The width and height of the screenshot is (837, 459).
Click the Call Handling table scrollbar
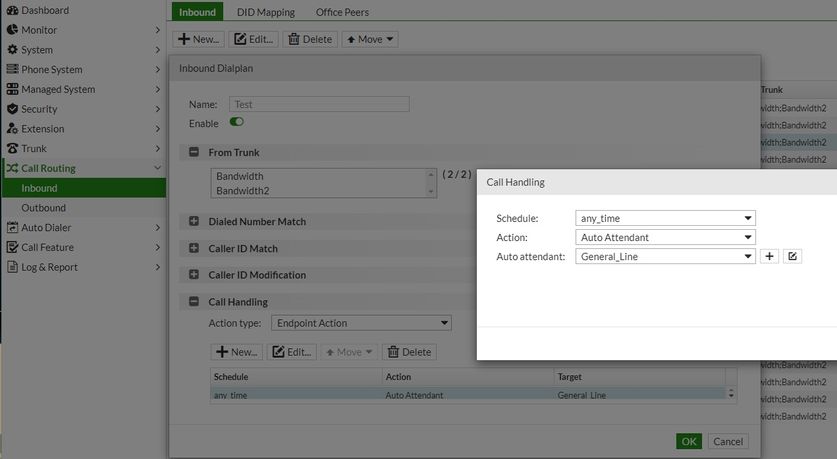click(x=731, y=394)
